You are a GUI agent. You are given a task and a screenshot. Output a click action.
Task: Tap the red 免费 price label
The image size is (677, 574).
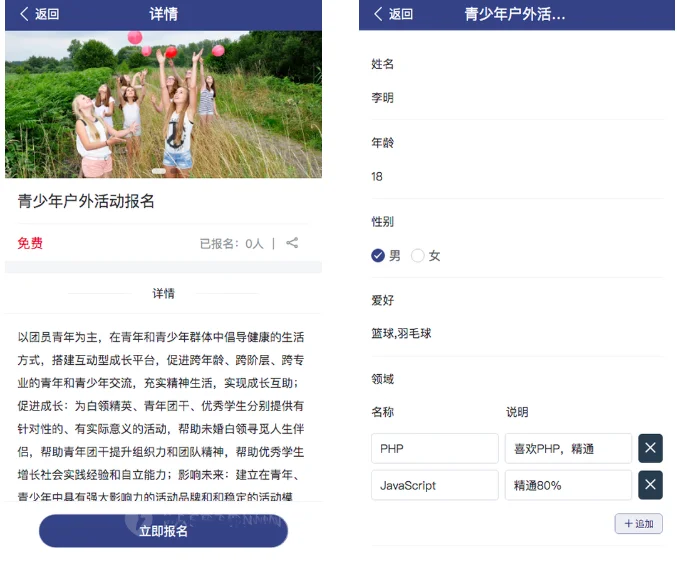(x=30, y=243)
